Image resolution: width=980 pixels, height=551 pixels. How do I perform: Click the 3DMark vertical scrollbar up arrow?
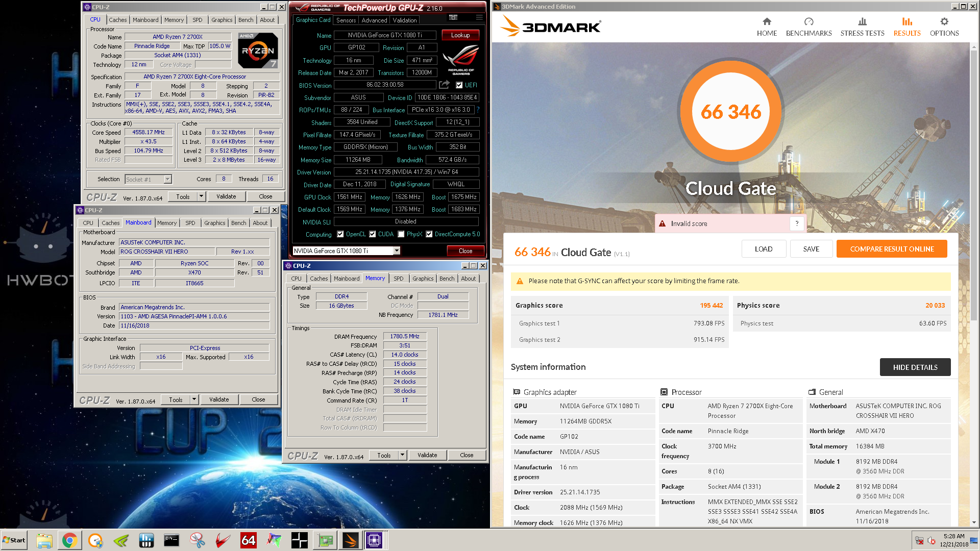pos(974,47)
